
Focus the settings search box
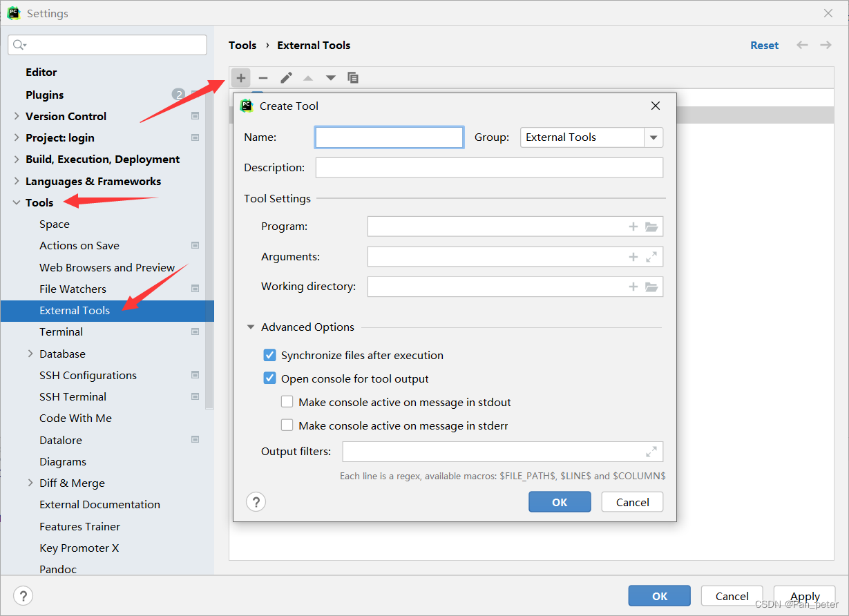107,45
